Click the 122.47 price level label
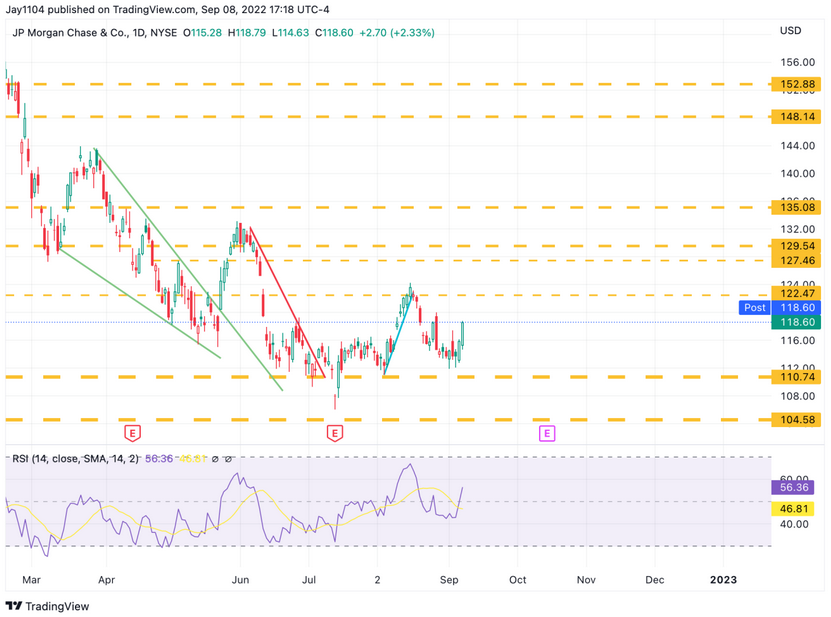 click(x=796, y=293)
